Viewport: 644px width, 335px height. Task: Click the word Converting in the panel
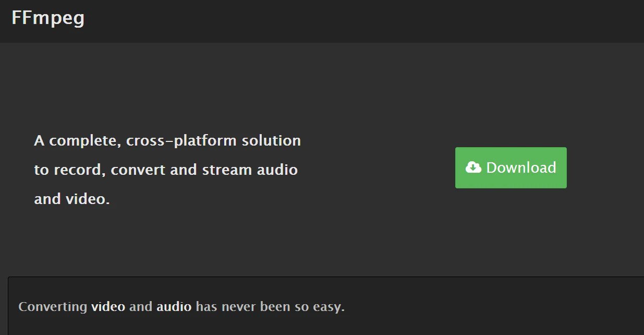[x=53, y=307]
